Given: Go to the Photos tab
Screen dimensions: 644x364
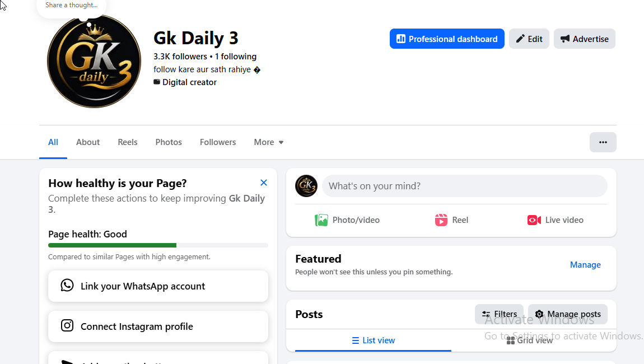Looking at the screenshot, I should pyautogui.click(x=169, y=142).
